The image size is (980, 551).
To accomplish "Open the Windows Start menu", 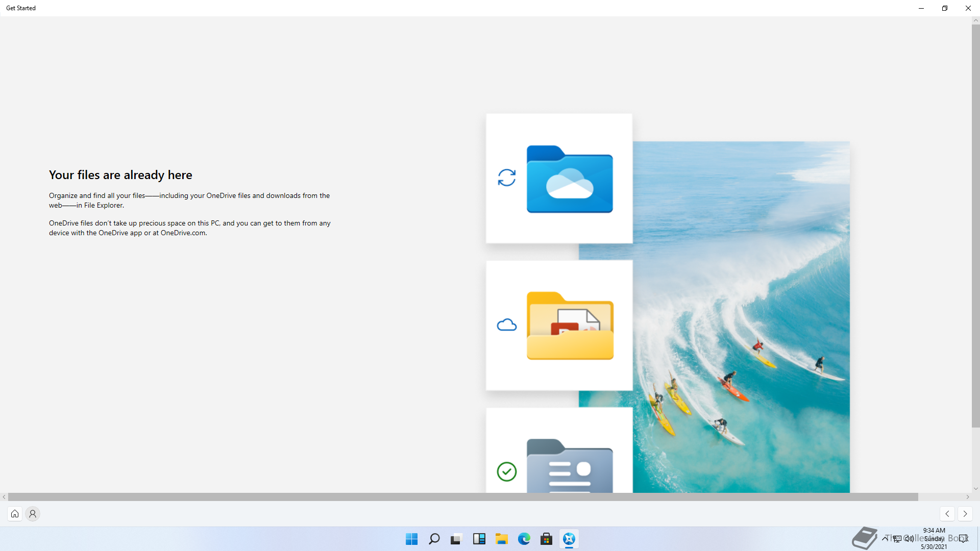I will pyautogui.click(x=411, y=539).
